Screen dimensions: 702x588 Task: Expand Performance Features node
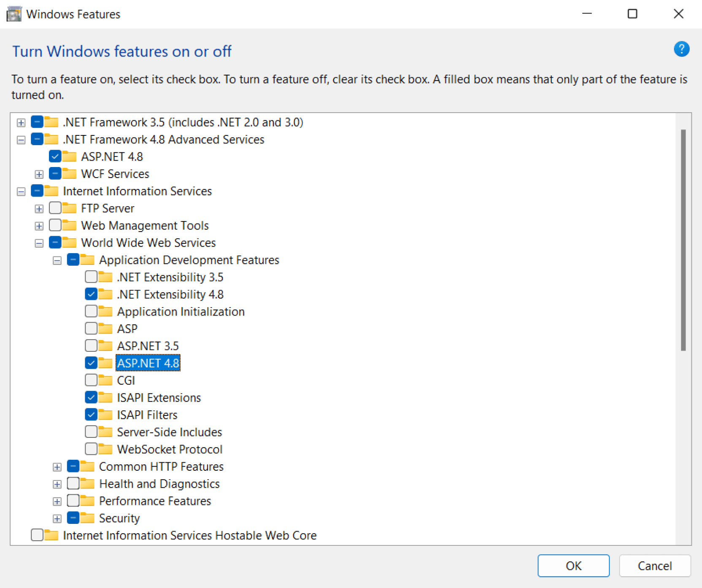[x=57, y=502]
